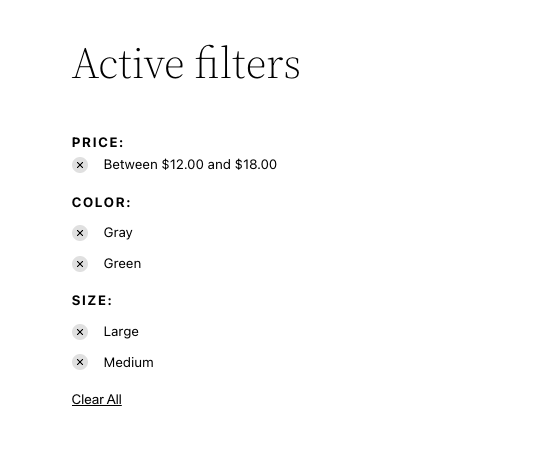This screenshot has height=451, width=534.
Task: Click the PRICE section heading
Action: click(97, 142)
